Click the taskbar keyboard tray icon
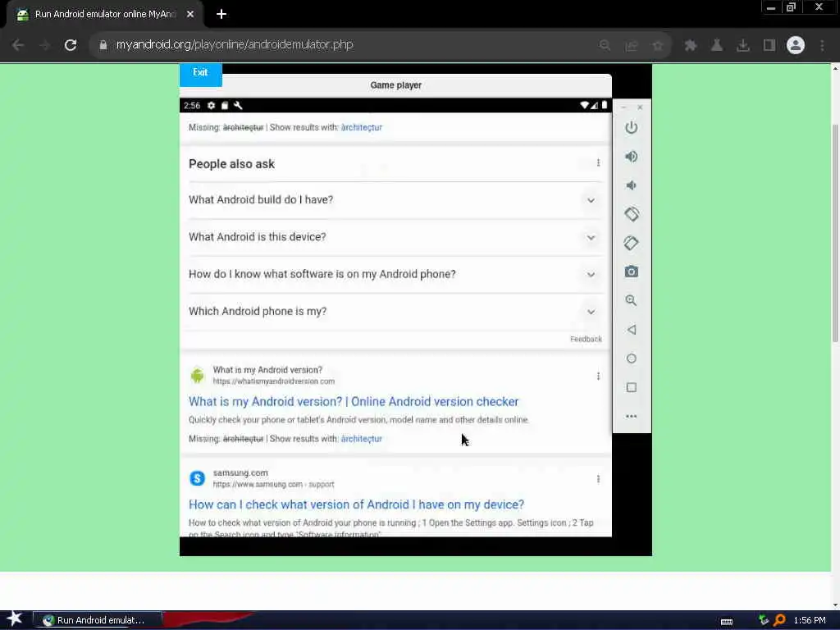Viewport: 840px width, 630px height. 727,622
